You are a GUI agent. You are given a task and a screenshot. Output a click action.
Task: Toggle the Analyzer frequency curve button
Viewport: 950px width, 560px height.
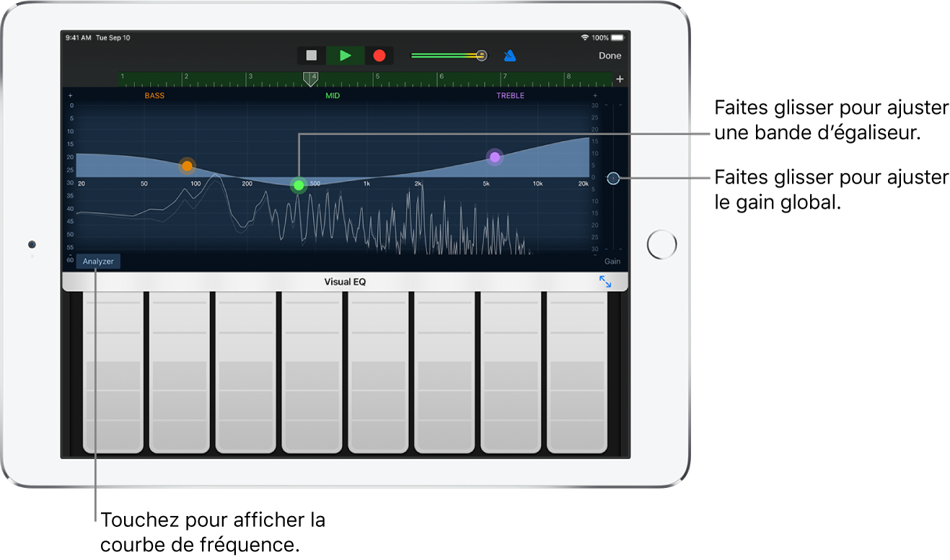point(98,261)
